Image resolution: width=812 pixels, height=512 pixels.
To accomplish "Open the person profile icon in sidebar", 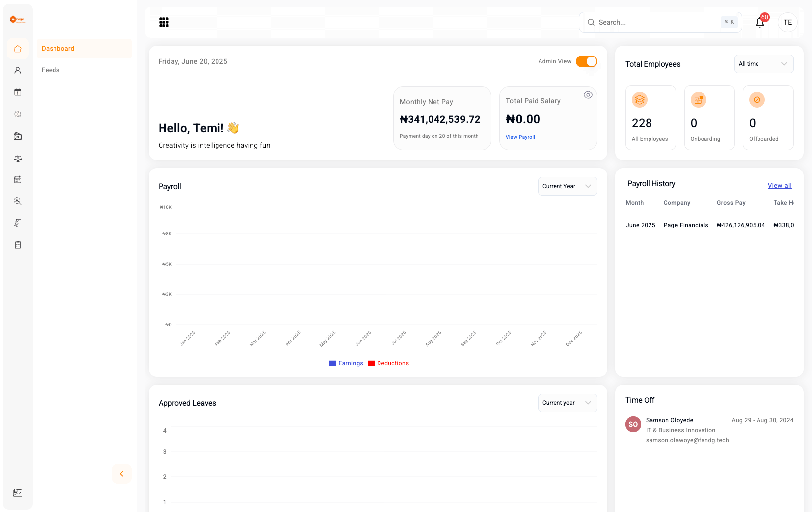I will 18,70.
